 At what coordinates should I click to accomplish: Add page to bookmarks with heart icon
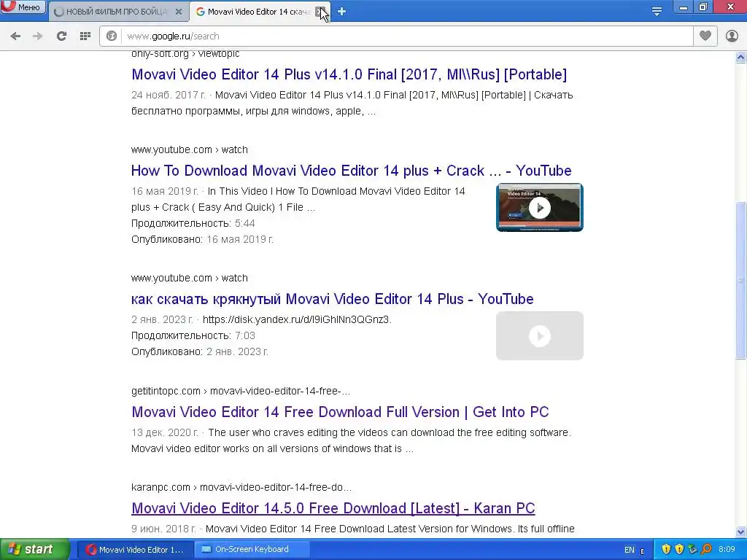[x=705, y=36]
